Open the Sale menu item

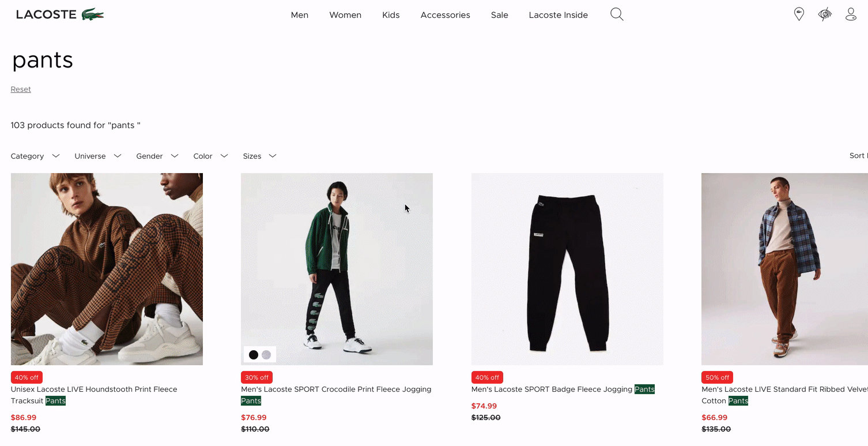[x=500, y=15]
